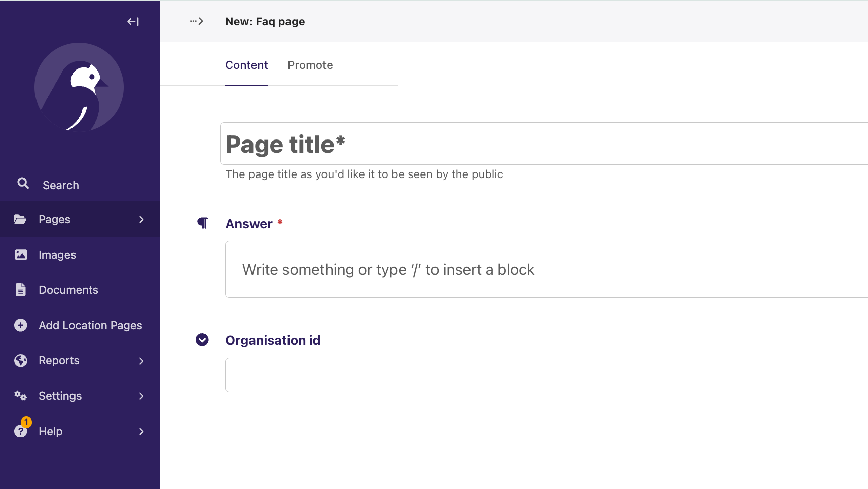Collapse the Organisation id section
Image resolution: width=868 pixels, height=489 pixels.
pyautogui.click(x=202, y=340)
